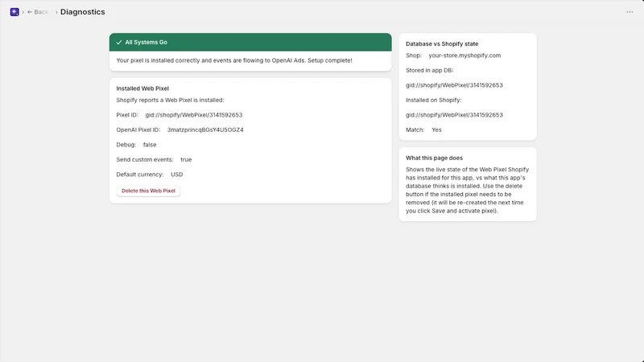
Task: Click the Stored in app DB label
Action: click(430, 70)
